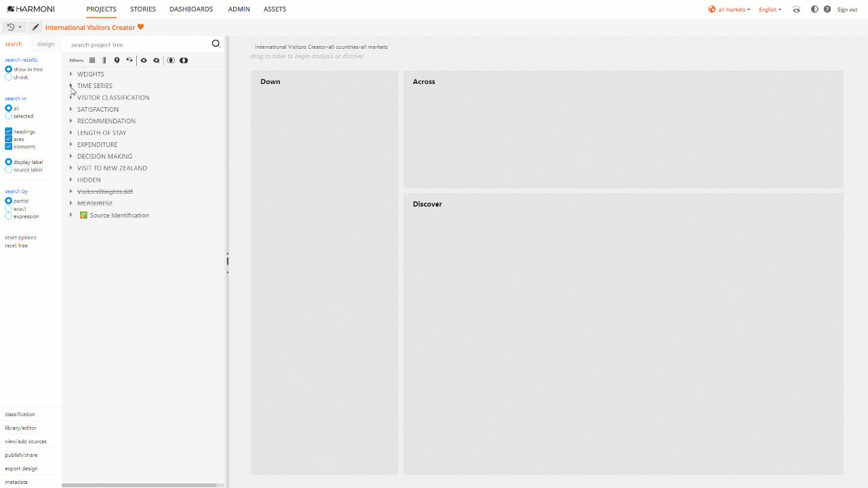Click the Sign out link
This screenshot has height=488, width=868.
coord(847,9)
